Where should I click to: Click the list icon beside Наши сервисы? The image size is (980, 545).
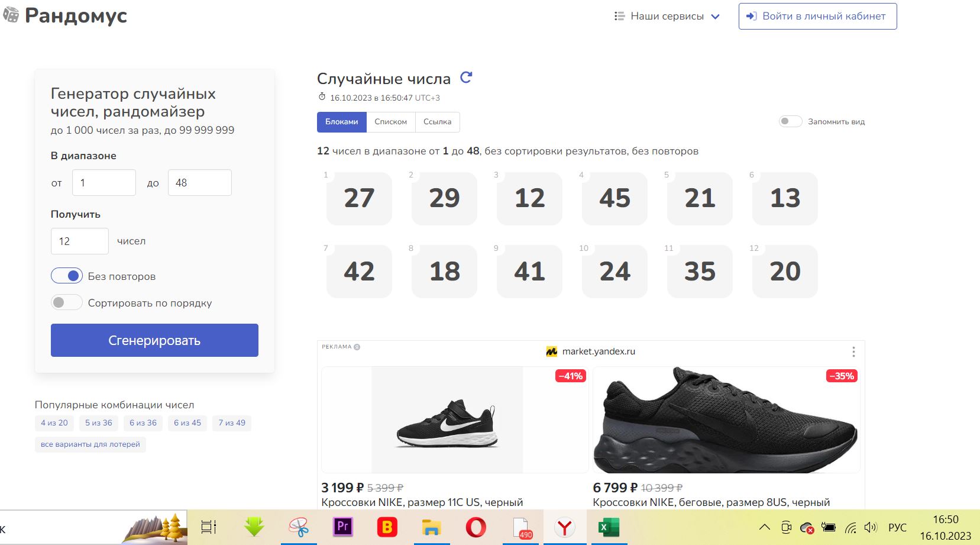619,16
